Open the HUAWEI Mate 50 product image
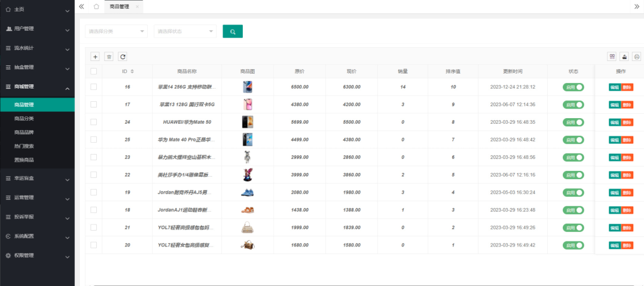The height and width of the screenshot is (286, 644). 247,122
